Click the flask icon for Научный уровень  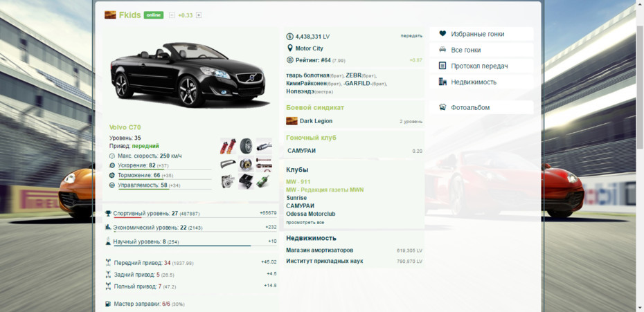108,241
